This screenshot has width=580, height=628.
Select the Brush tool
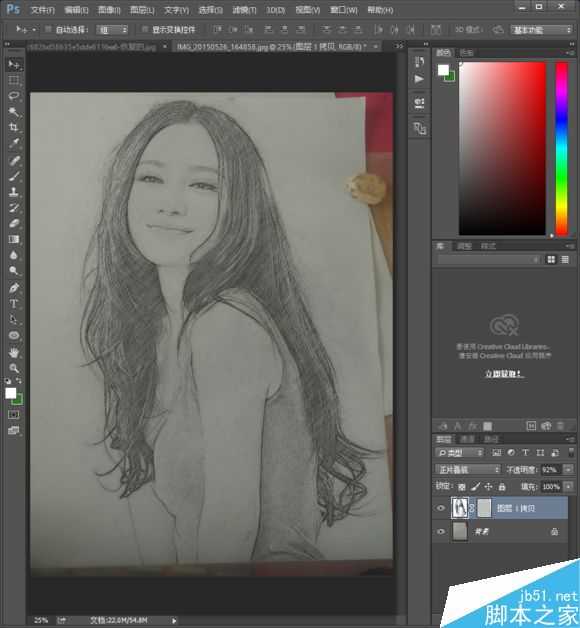coord(14,176)
